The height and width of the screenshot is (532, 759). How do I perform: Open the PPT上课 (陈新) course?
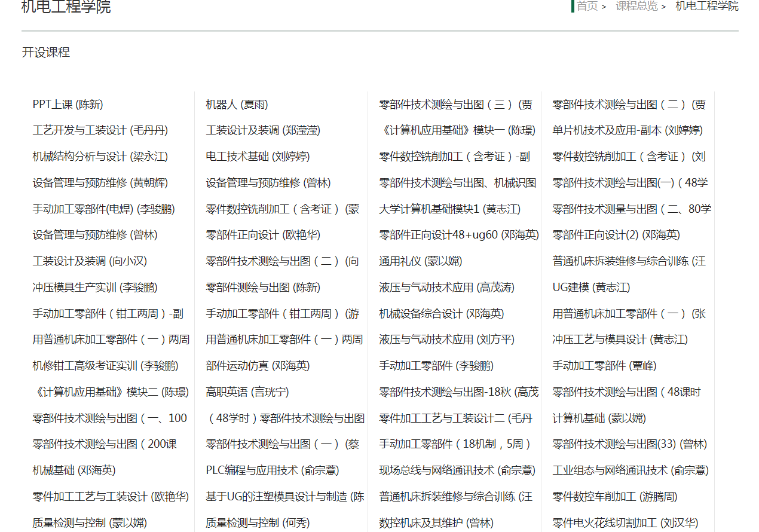(67, 104)
